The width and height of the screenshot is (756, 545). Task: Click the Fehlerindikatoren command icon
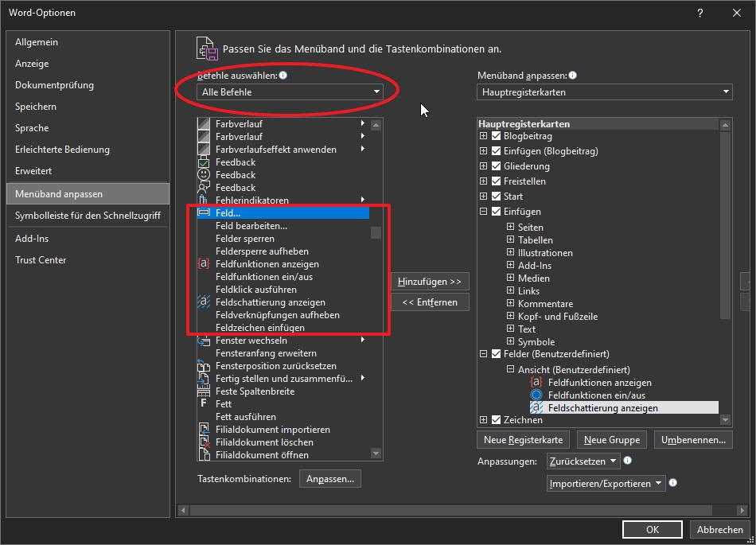204,200
